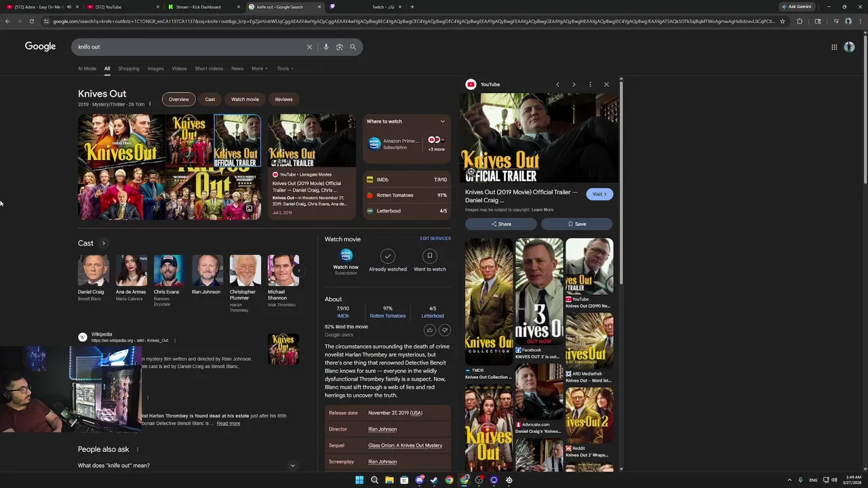The image size is (868, 488).
Task: Open the Rotten Tomatoes 97% rating row
Action: (x=407, y=195)
